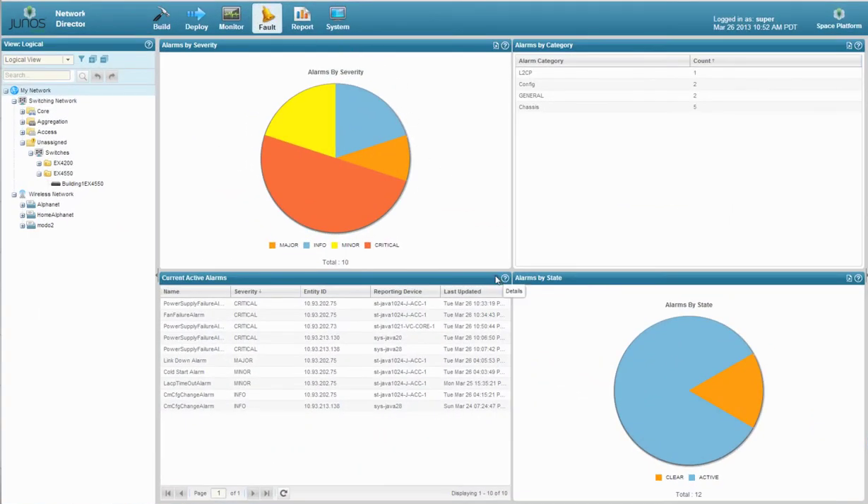This screenshot has height=504, width=868.
Task: Select Building1EX4550 device in tree
Action: 83,184
